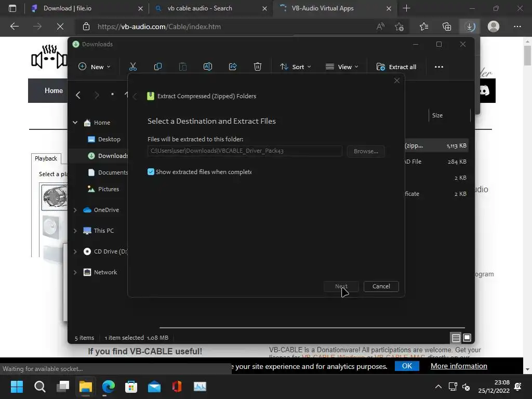Open the New dropdown in Explorer toolbar
Viewport: 532px width, 399px height.
(95, 67)
